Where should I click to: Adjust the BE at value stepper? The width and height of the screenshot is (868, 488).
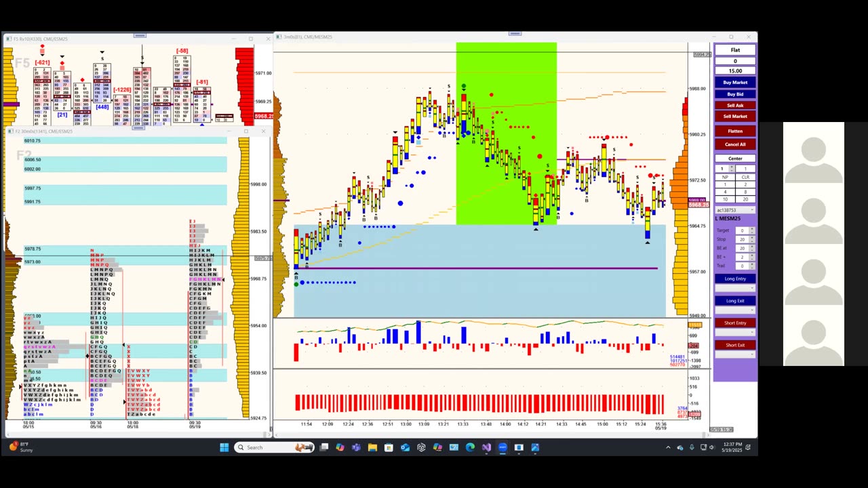pos(752,248)
